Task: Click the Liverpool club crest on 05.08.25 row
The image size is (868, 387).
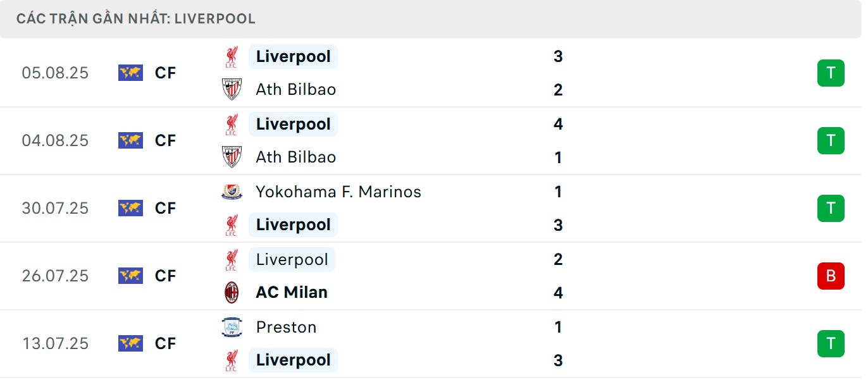Action: click(232, 56)
